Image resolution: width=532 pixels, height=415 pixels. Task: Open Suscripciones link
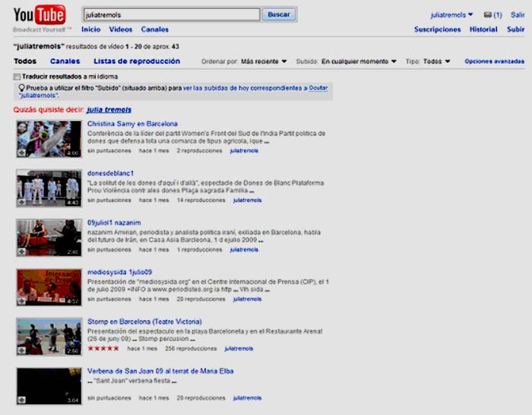click(x=437, y=30)
